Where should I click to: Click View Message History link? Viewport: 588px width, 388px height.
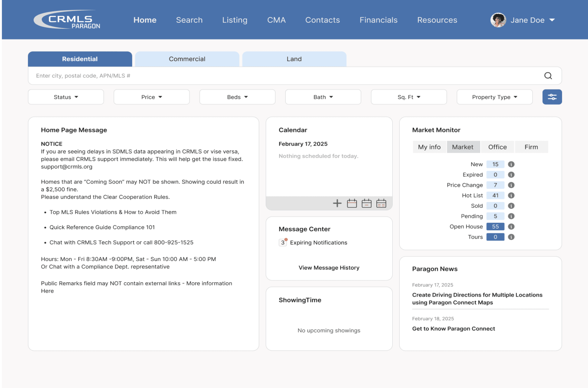(329, 268)
